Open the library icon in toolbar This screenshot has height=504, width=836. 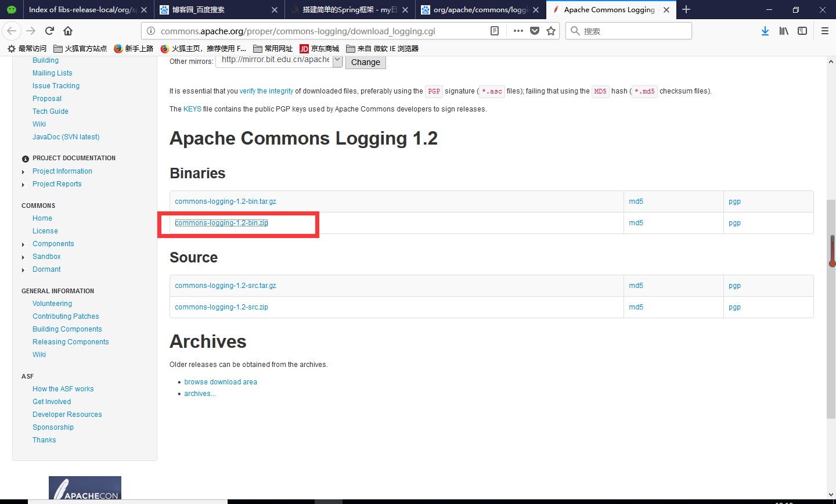[784, 31]
